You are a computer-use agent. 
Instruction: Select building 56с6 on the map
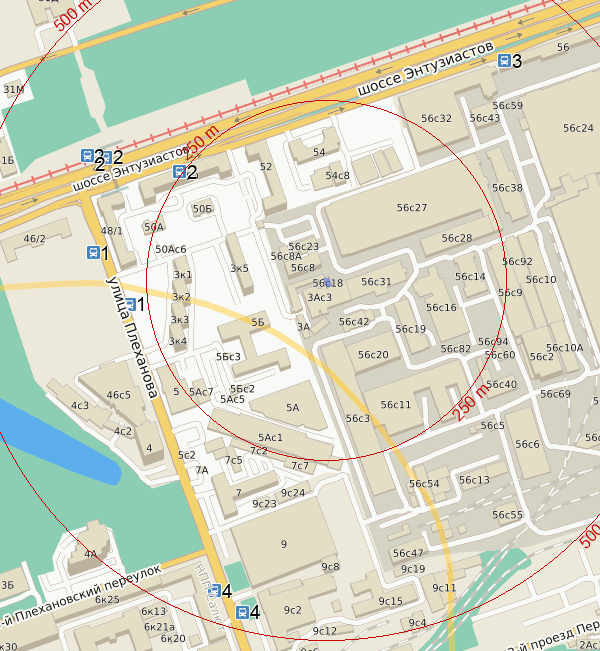click(x=527, y=444)
